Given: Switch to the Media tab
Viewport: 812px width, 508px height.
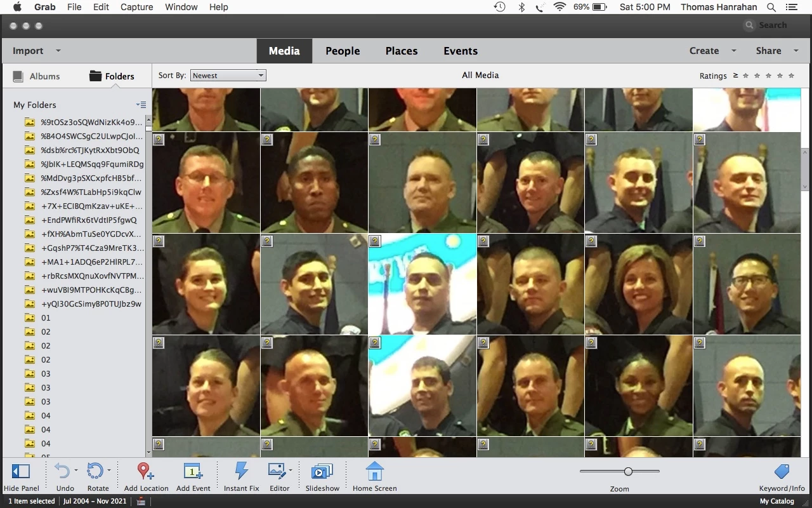Looking at the screenshot, I should [x=284, y=51].
